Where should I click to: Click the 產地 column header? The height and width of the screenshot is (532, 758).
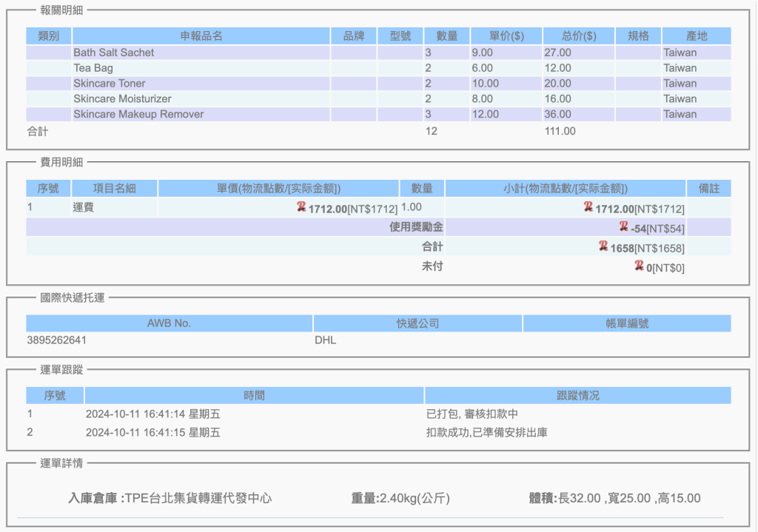696,36
